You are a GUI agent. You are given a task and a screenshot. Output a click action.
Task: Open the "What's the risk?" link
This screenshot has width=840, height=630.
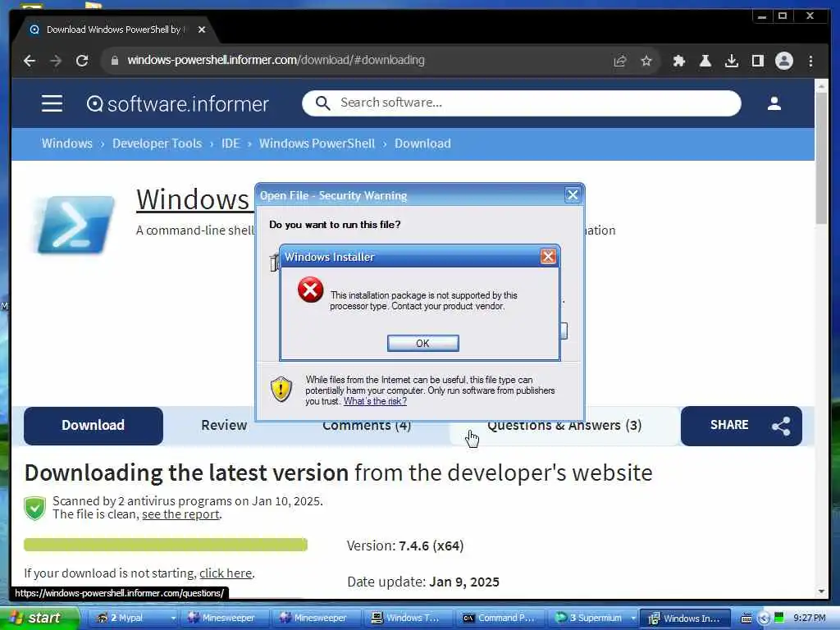click(375, 401)
